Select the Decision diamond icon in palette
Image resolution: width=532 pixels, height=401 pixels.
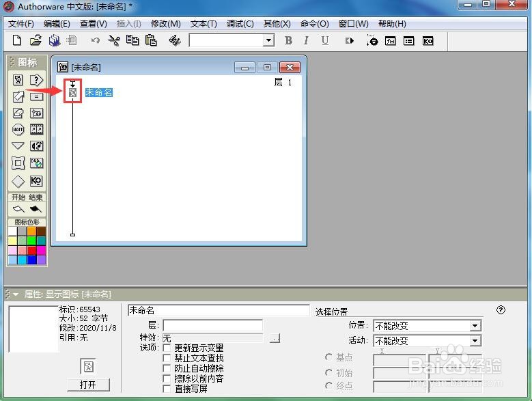pos(18,181)
